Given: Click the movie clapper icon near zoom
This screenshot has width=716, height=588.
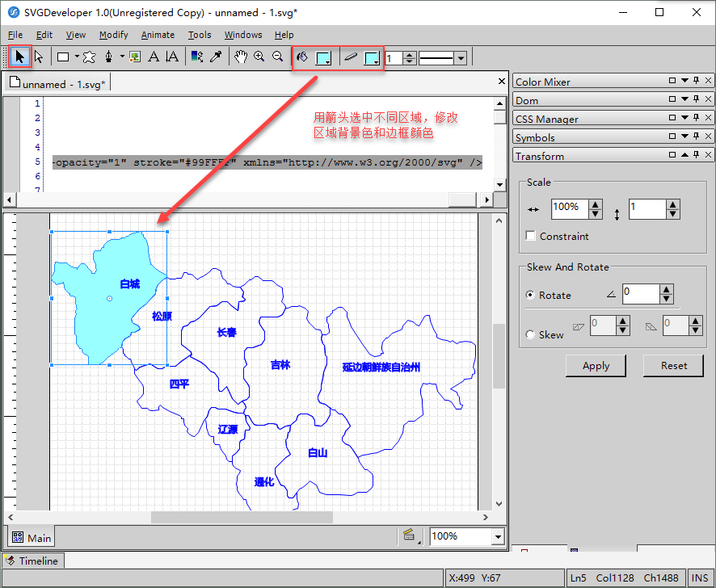Looking at the screenshot, I should pyautogui.click(x=410, y=535).
